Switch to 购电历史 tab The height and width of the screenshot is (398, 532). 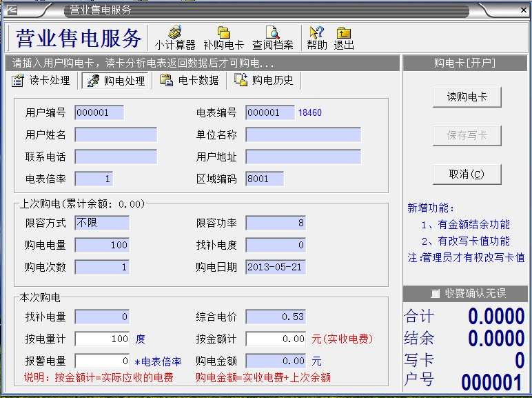click(264, 81)
